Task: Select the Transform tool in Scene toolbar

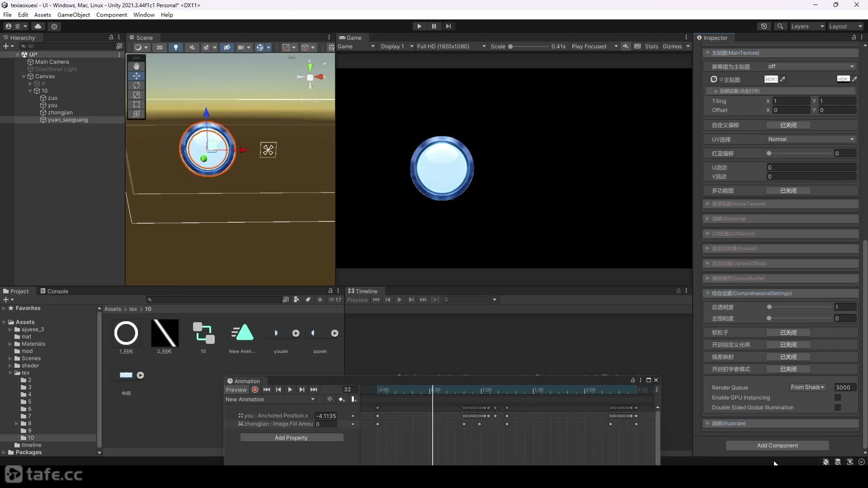Action: [137, 114]
